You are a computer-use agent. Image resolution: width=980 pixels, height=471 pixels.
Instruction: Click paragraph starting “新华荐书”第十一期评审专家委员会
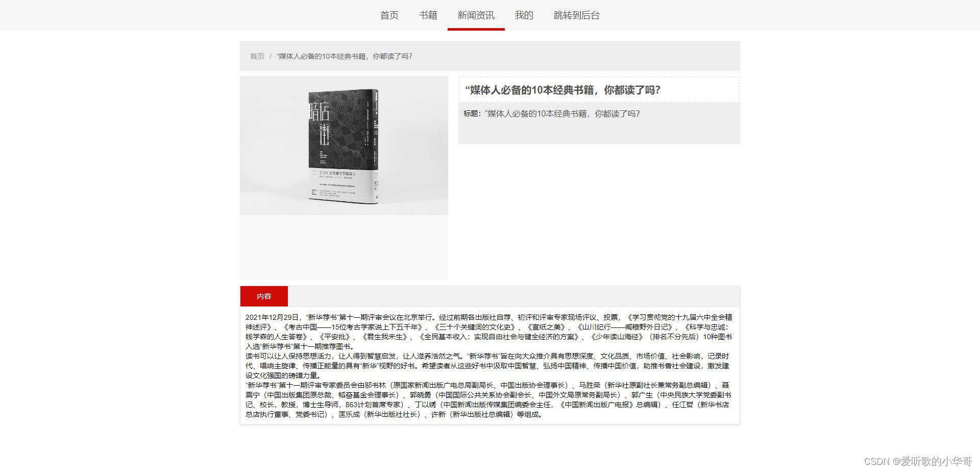pos(488,399)
